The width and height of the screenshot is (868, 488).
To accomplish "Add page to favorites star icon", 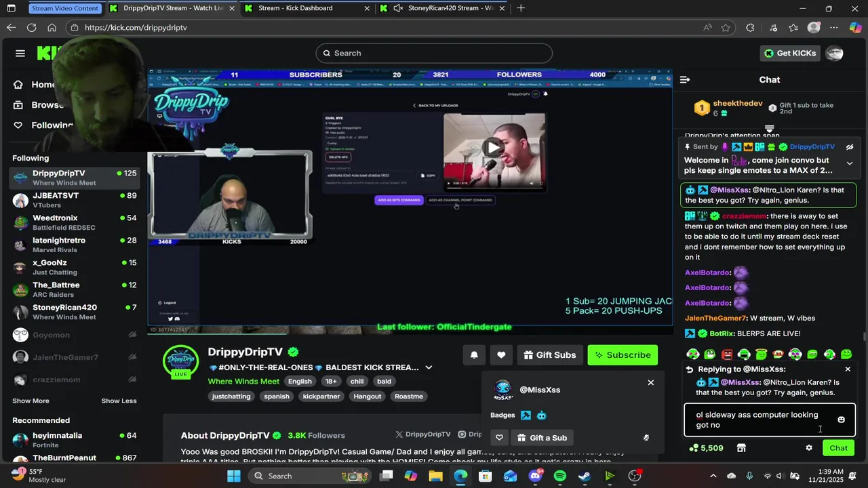I will (726, 28).
